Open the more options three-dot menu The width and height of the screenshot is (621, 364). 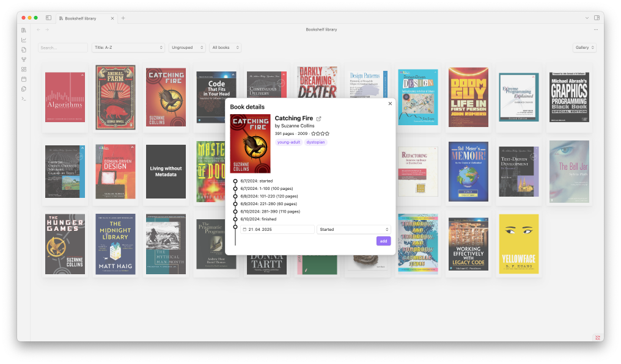596,30
